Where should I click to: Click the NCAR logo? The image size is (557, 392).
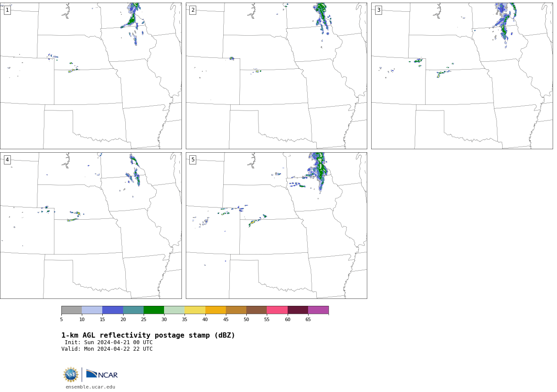(x=102, y=374)
